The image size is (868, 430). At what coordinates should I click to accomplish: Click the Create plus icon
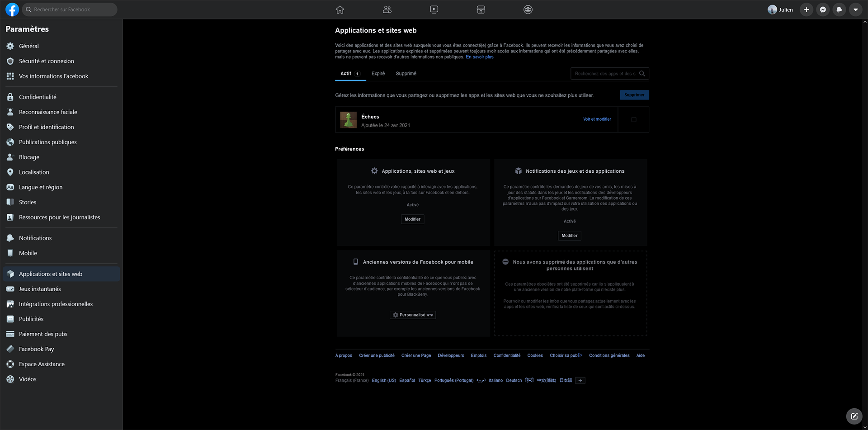pyautogui.click(x=807, y=9)
